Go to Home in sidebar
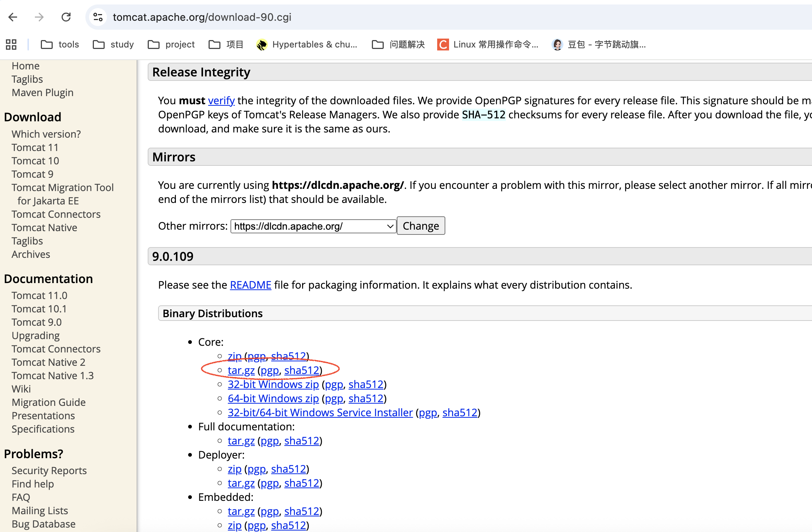This screenshot has width=812, height=532. [26, 66]
